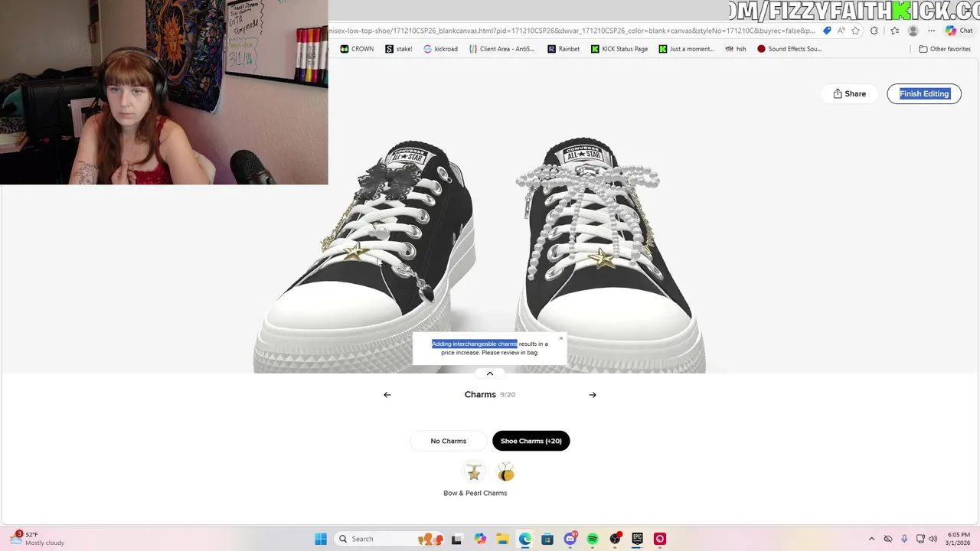The width and height of the screenshot is (980, 551).
Task: Click the Share button
Action: point(850,93)
